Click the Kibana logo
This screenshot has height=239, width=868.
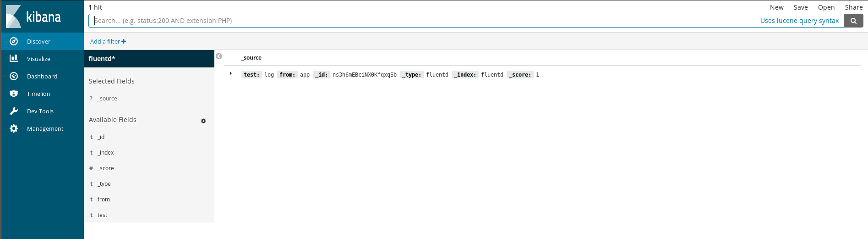tap(33, 17)
